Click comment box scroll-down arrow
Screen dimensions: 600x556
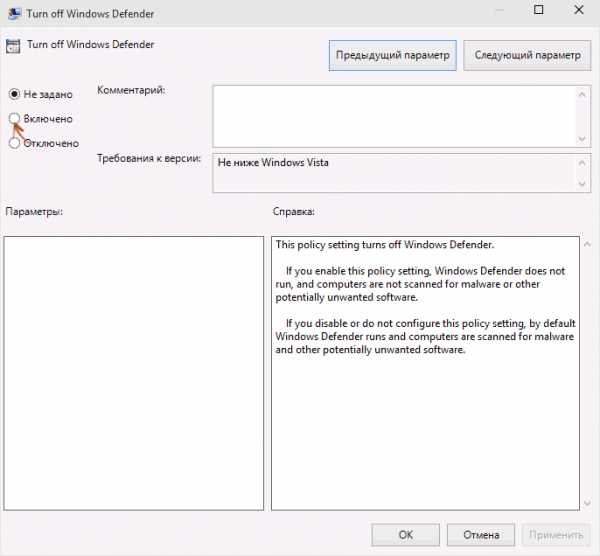click(582, 139)
